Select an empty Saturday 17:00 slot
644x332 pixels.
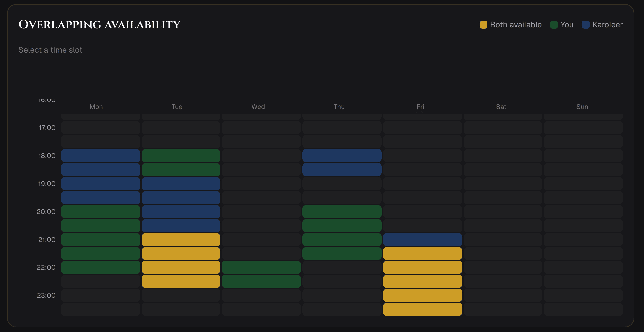click(x=503, y=127)
